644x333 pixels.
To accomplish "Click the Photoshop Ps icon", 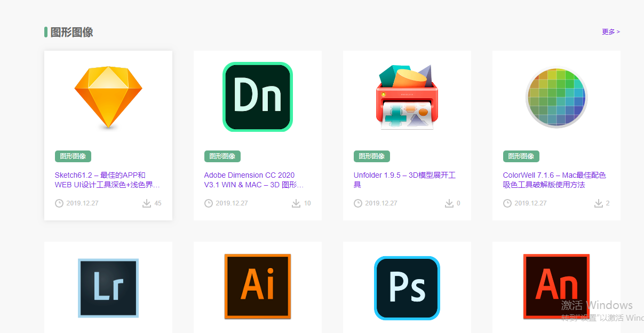I will tap(407, 287).
